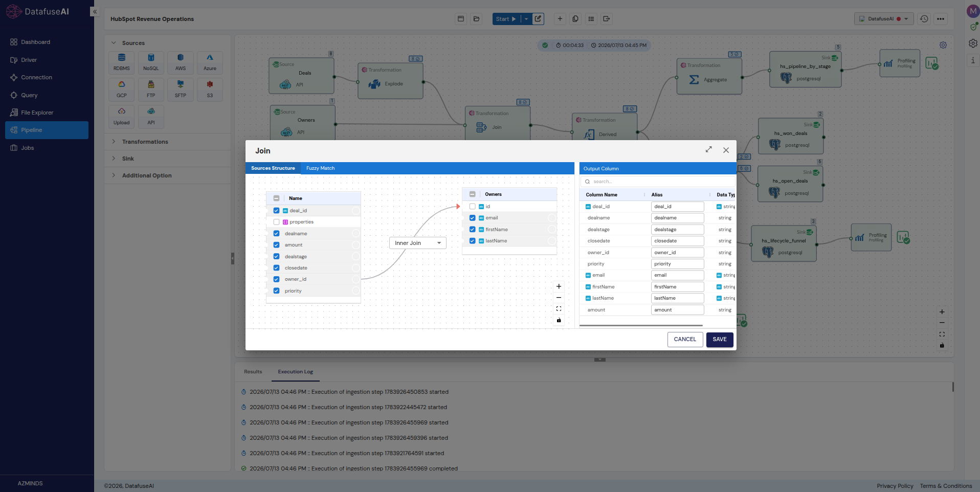Lock the Join diagram canvas

[x=559, y=320]
